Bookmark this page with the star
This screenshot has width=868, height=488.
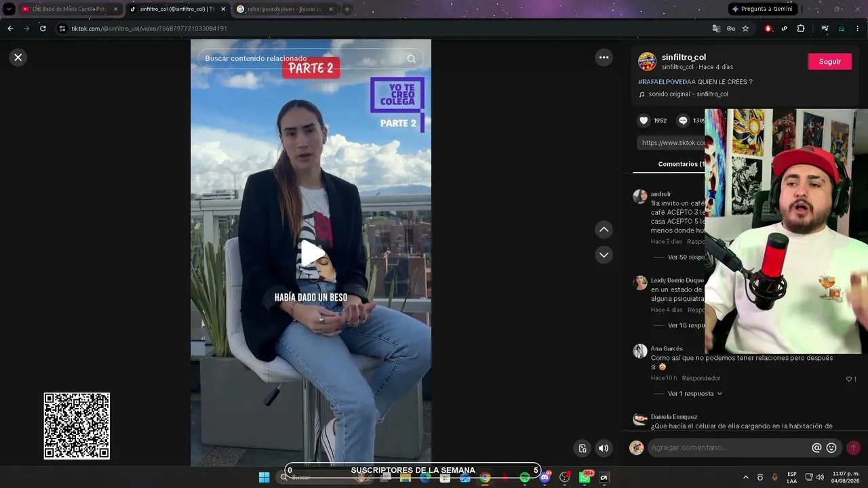745,28
